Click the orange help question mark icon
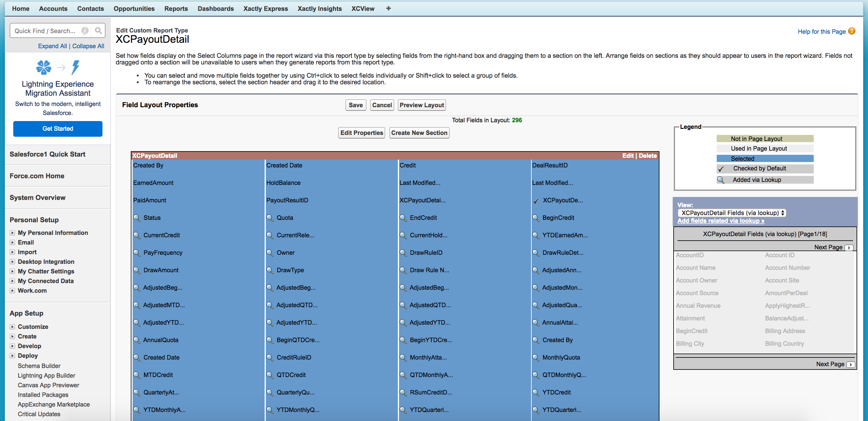The height and width of the screenshot is (421, 868). [851, 31]
